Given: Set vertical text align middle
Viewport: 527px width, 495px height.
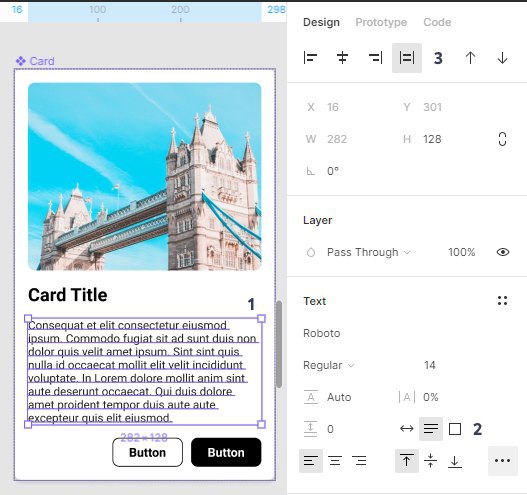Looking at the screenshot, I should tap(431, 461).
